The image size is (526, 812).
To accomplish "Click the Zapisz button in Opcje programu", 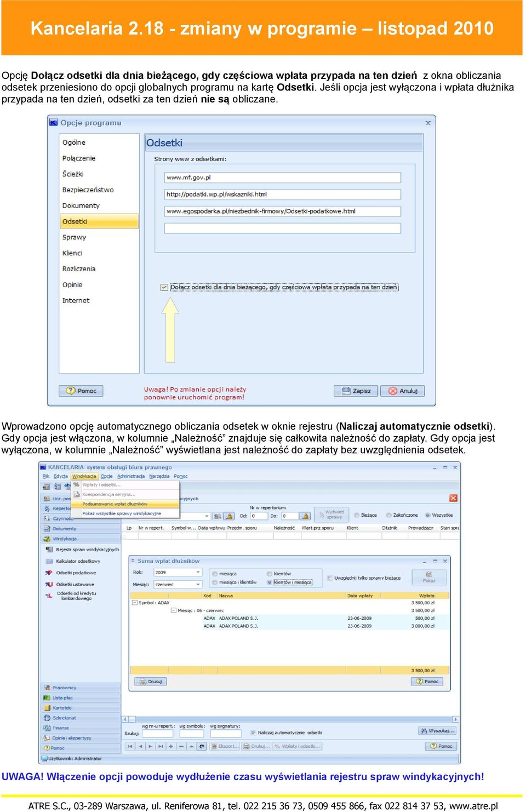I will 356,391.
